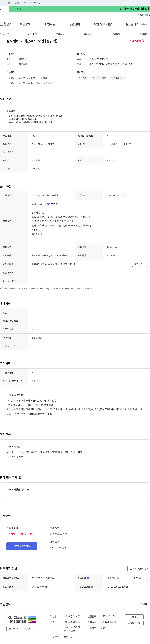Open 채용정보 이력 button
The height and width of the screenshot is (644, 150).
[134, 623]
